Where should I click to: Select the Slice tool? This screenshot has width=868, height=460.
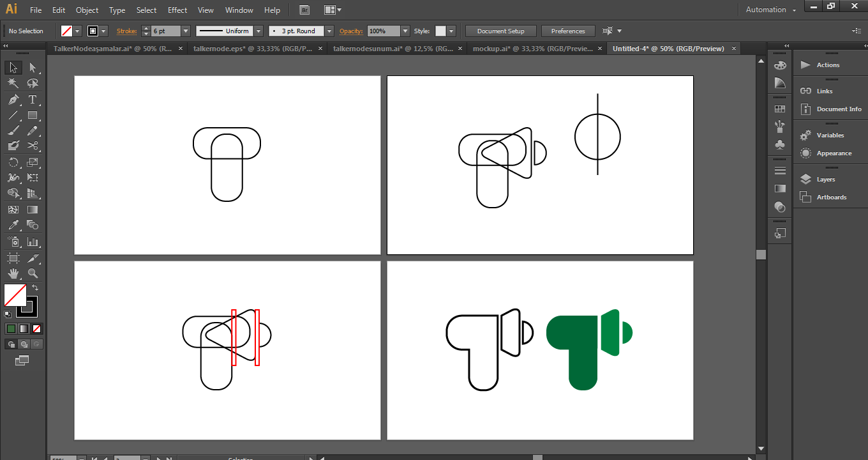click(33, 258)
